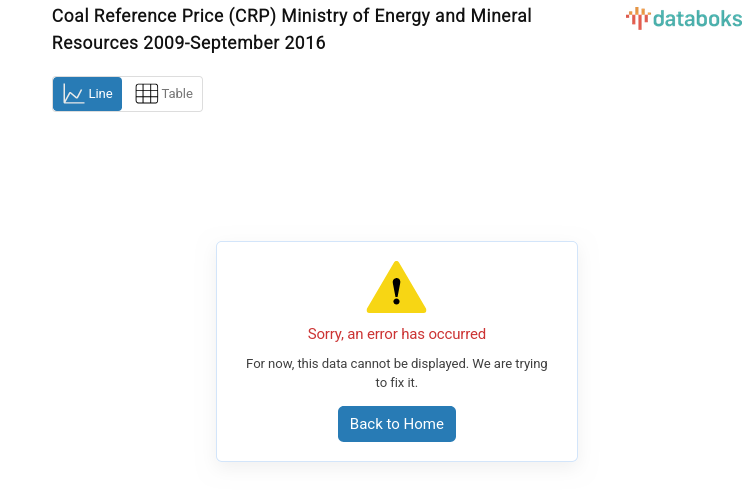Click the 'Resources 2009-September 2016' title line
This screenshot has height=498, width=753.
pos(188,43)
